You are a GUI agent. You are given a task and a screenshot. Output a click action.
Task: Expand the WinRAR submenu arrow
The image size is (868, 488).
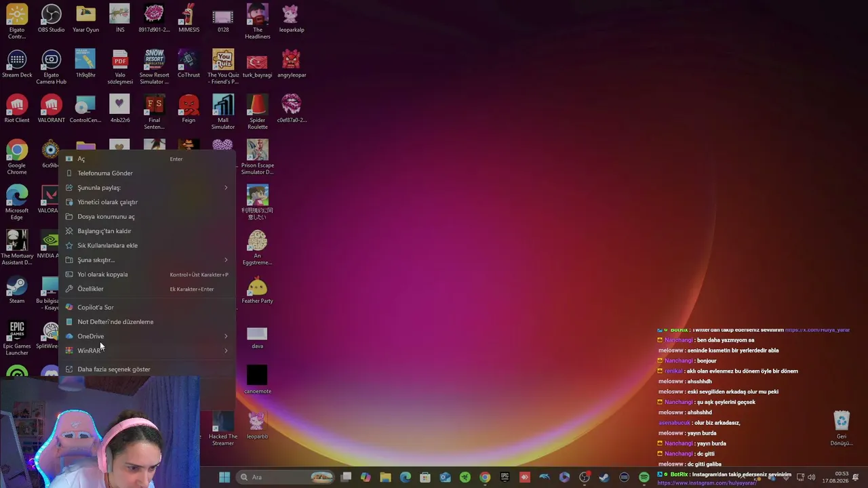(226, 351)
